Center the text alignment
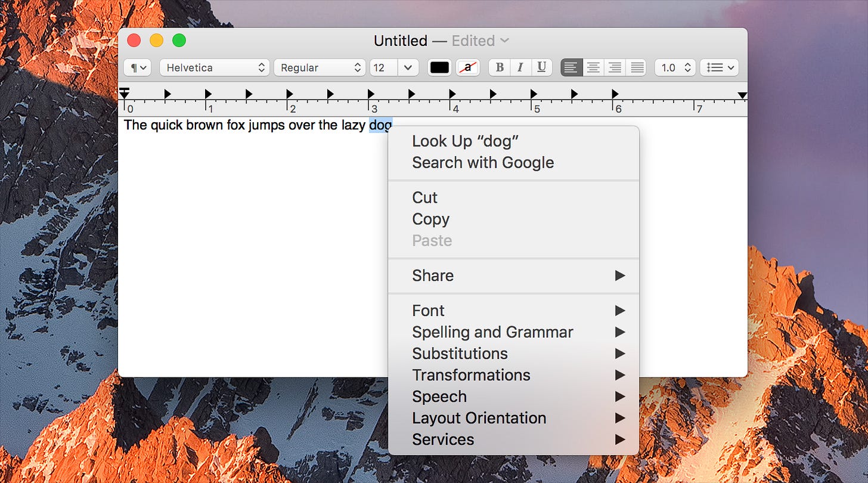Screen dimensions: 868x483 tap(593, 67)
